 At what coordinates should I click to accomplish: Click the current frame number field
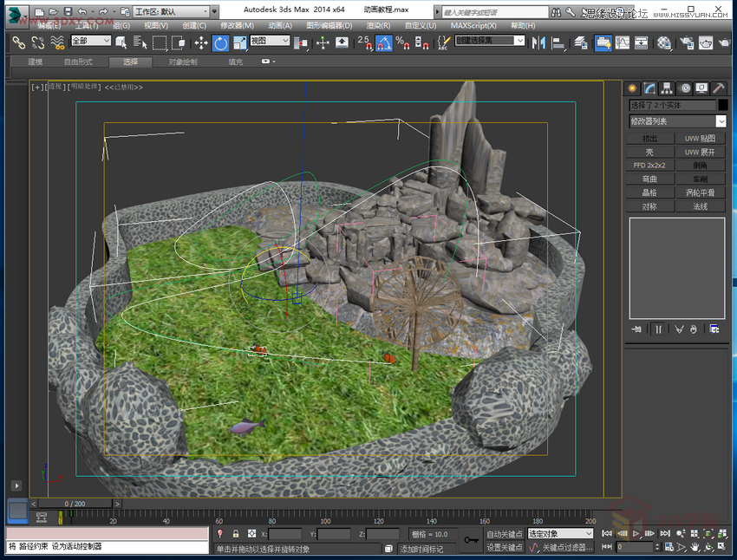coord(636,547)
